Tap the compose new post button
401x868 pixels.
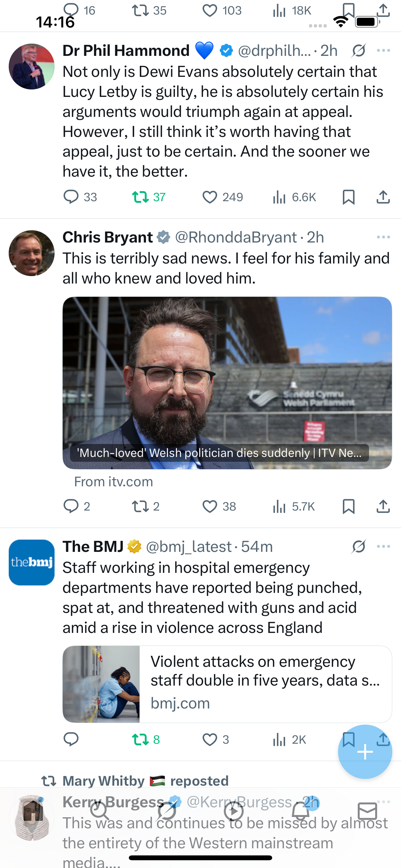tap(365, 752)
